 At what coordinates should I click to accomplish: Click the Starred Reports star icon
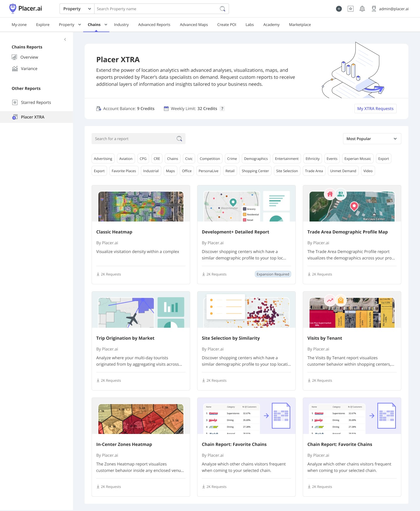click(15, 102)
